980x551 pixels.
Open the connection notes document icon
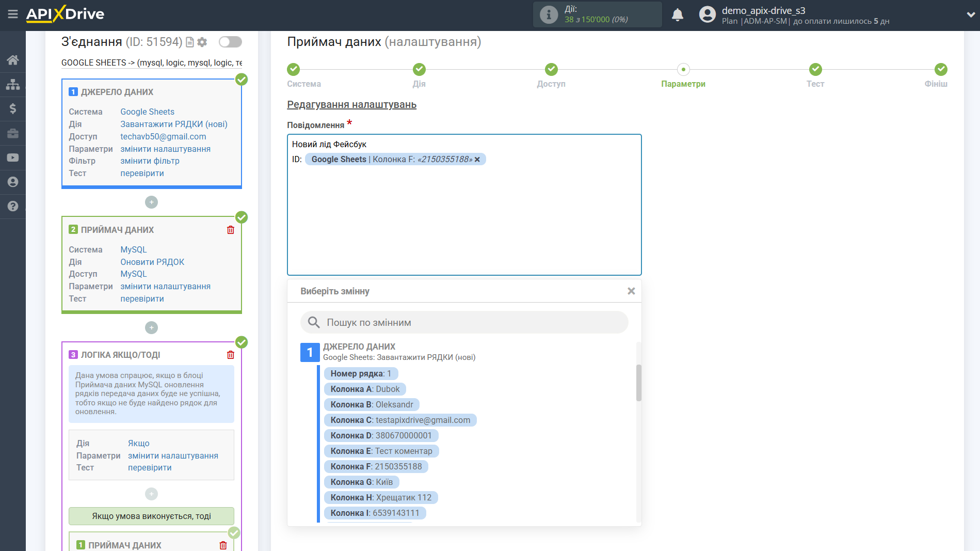pos(189,42)
